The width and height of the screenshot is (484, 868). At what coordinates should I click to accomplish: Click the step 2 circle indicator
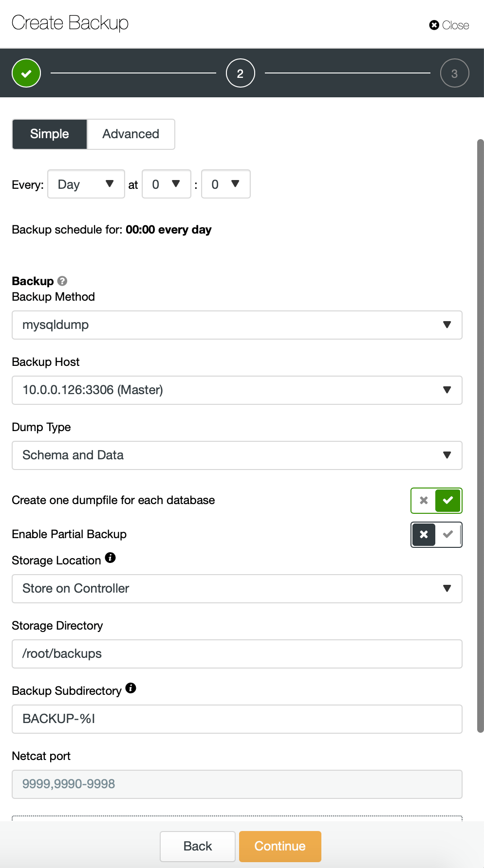240,73
